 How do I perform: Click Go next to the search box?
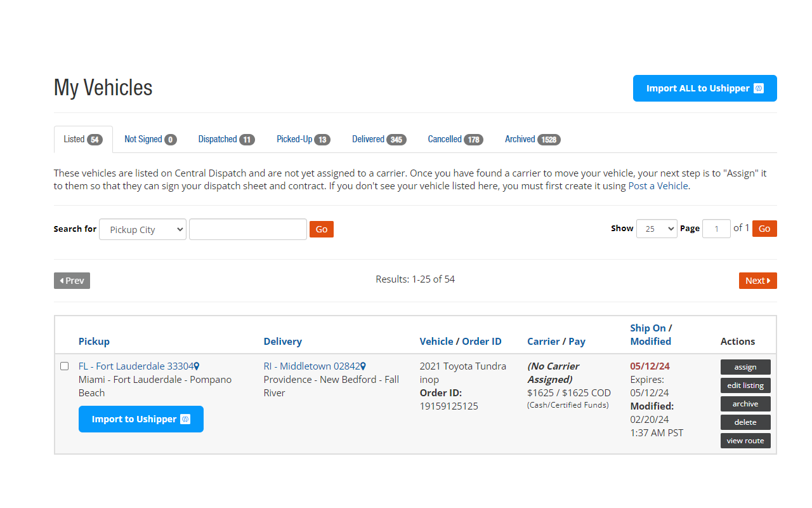(321, 229)
